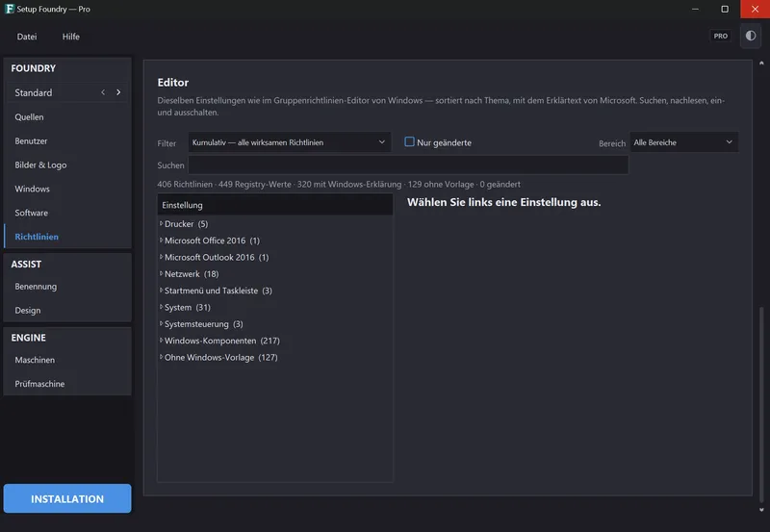Click the INSTALLATION button

67,498
